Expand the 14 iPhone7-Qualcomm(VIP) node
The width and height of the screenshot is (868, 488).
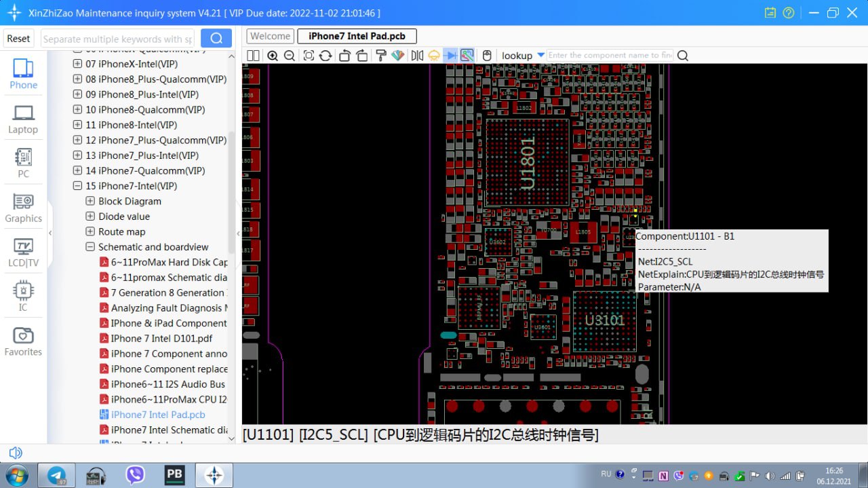77,171
